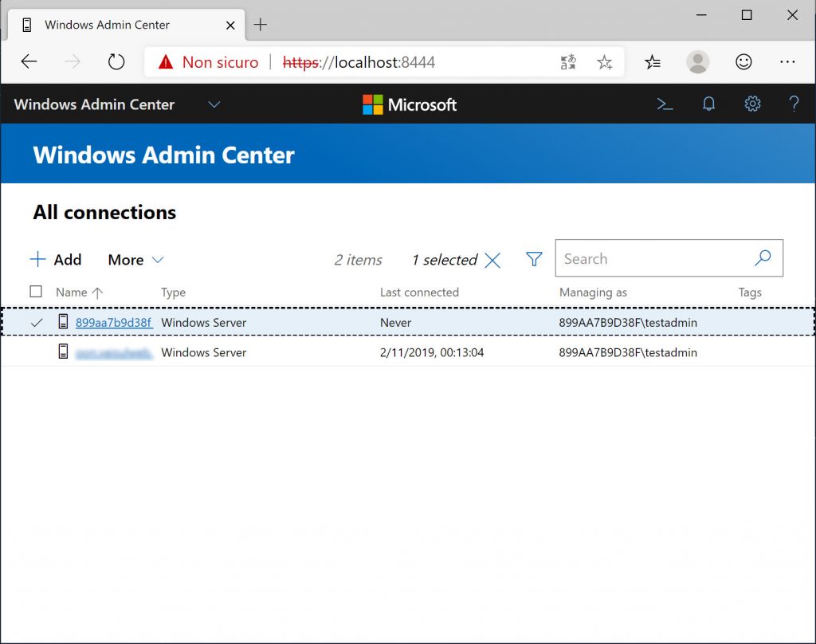Viewport: 816px width, 644px height.
Task: Open browser menu with three dots
Action: click(x=787, y=62)
